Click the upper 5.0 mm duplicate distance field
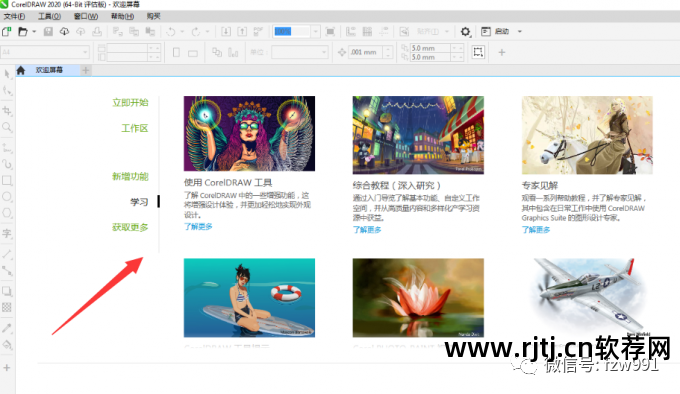Viewport: 680px width, 394px height. pyautogui.click(x=431, y=48)
